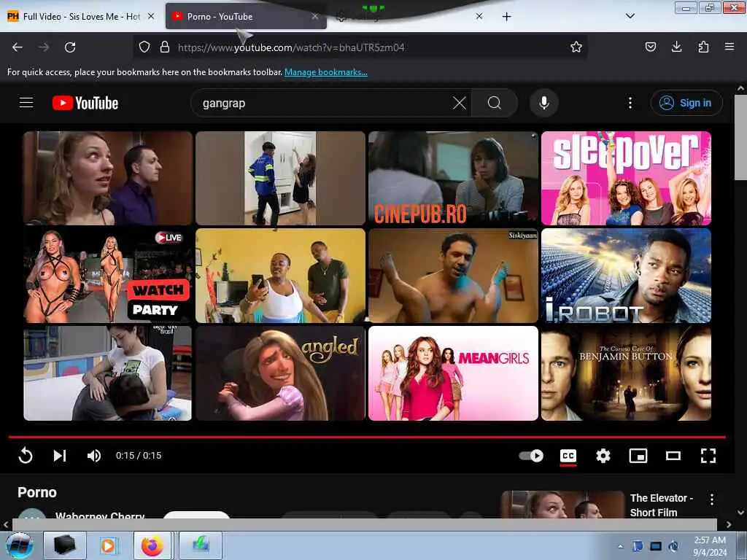Toggle closed captions CC
This screenshot has height=560, width=747.
[x=568, y=456]
